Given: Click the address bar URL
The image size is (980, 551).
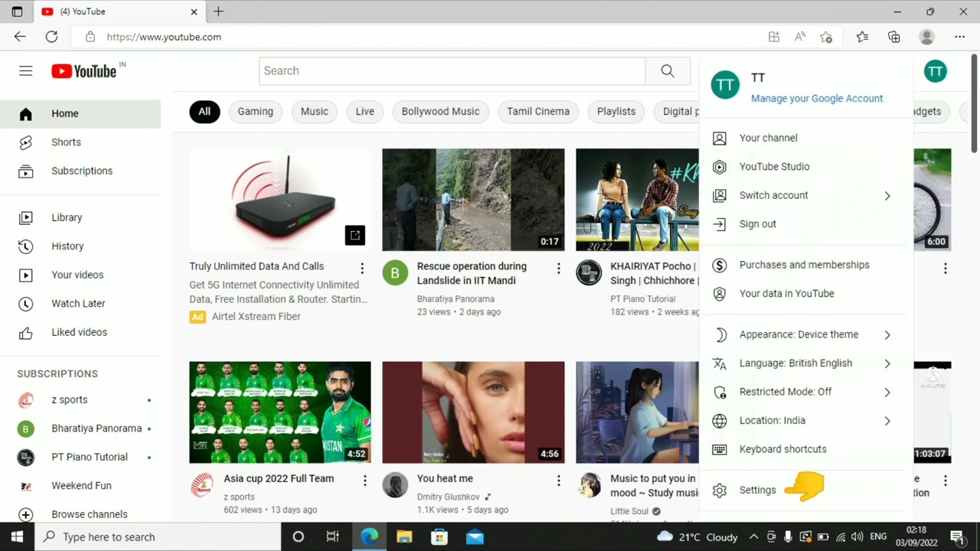Looking at the screenshot, I should point(164,37).
